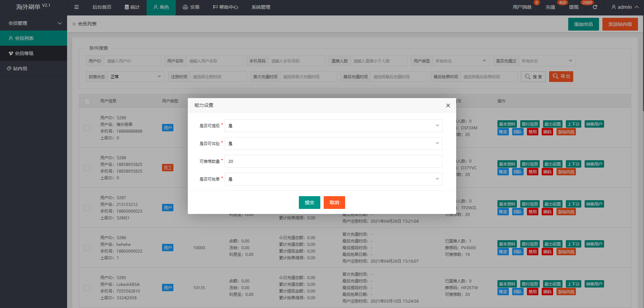Screen dimensions: 644x308
Task: Open 提现 withdrawals with 2889 badge
Action: [x=574, y=7]
